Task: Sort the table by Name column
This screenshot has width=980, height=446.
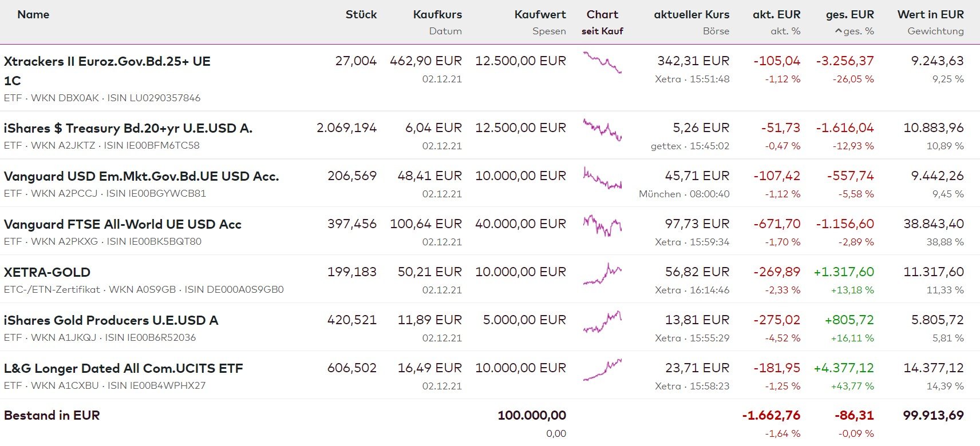Action: (x=33, y=14)
